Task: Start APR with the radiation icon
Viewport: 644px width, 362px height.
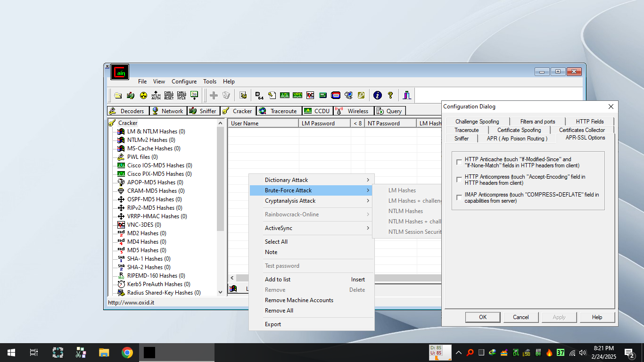Action: (143, 95)
